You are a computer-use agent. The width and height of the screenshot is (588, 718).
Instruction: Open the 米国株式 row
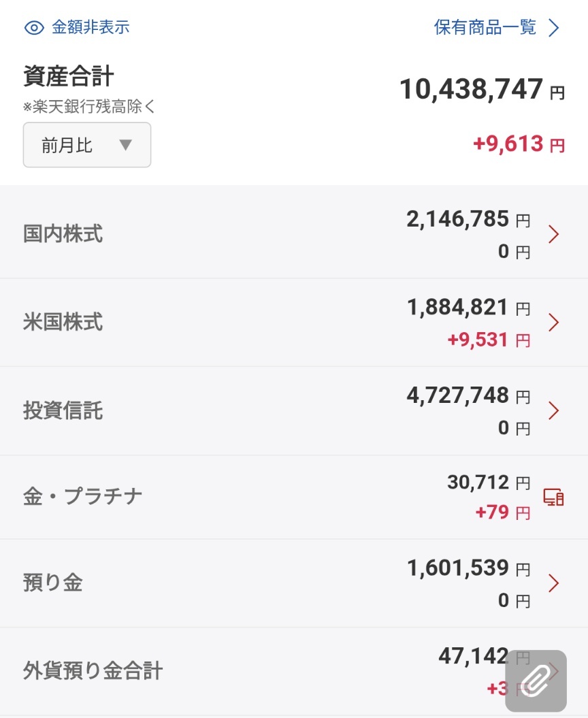point(294,323)
